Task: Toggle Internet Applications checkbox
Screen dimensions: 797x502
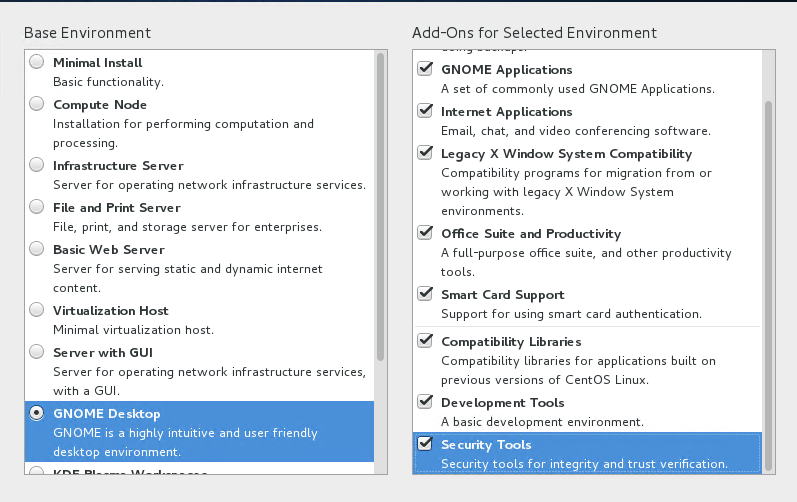Action: pos(425,110)
